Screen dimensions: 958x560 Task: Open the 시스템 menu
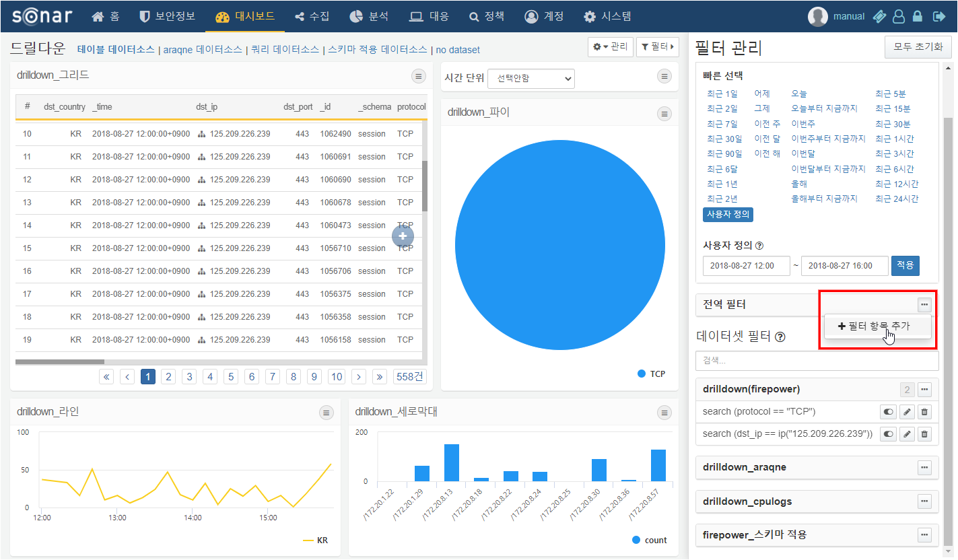(x=609, y=16)
